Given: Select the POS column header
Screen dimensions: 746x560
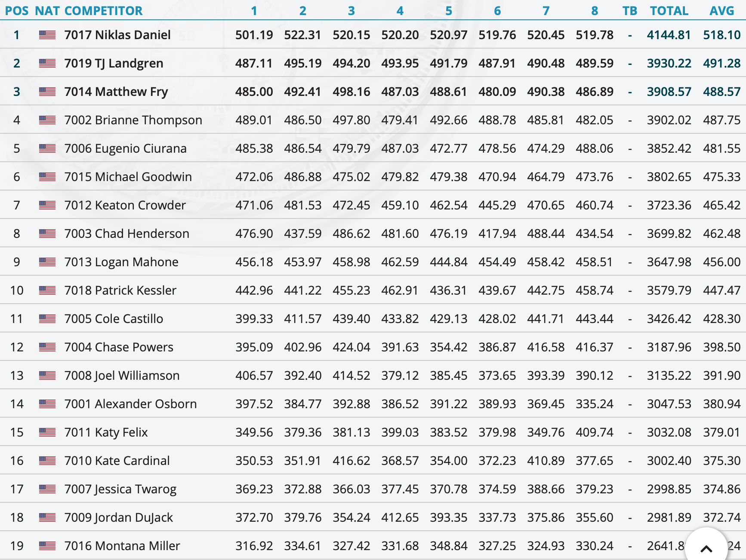Looking at the screenshot, I should (17, 11).
